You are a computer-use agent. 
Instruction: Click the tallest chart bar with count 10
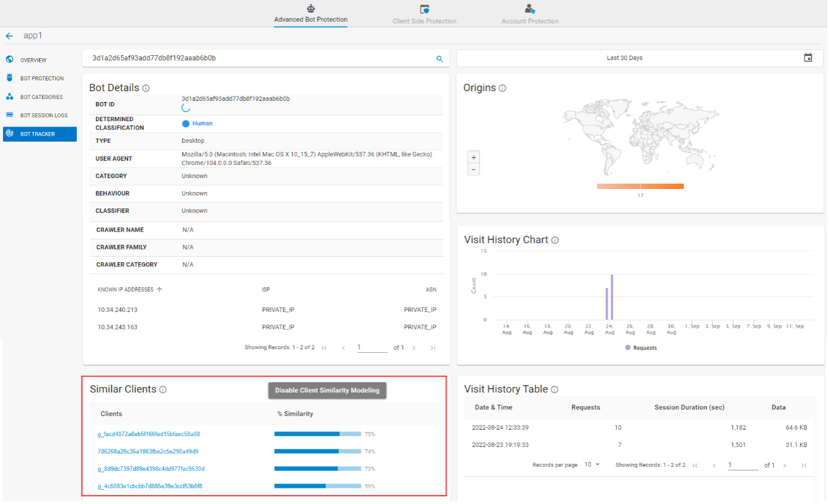(612, 297)
